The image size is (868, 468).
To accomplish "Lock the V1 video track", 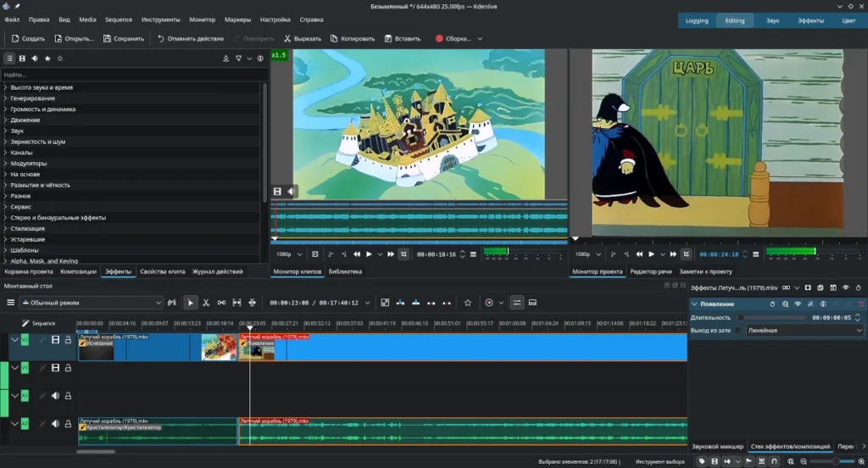I will (68, 368).
